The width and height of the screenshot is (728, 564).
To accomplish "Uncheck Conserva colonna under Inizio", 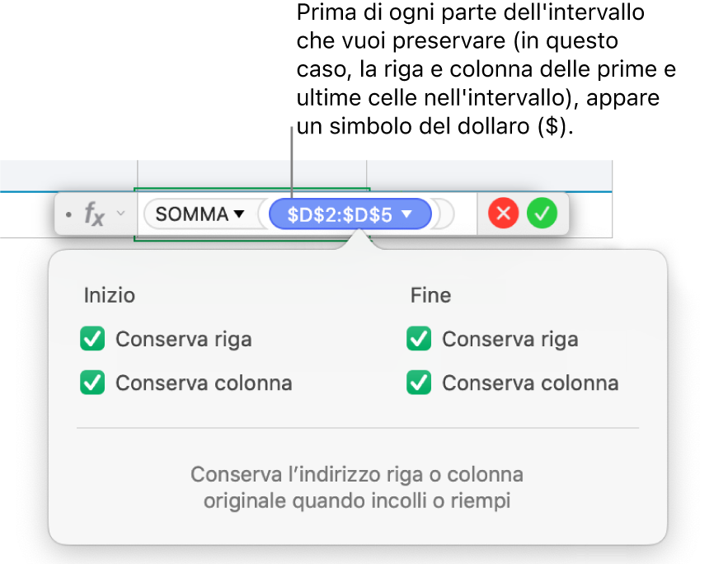I will (93, 383).
